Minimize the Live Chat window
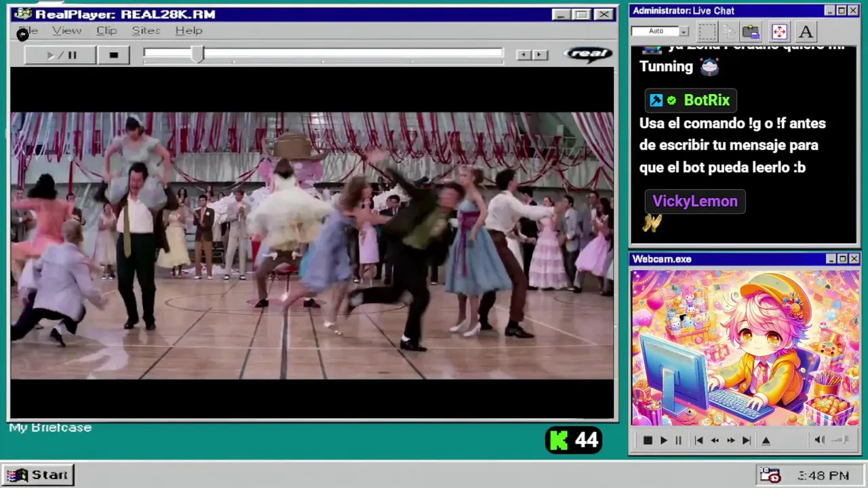The image size is (868, 488). click(x=830, y=11)
